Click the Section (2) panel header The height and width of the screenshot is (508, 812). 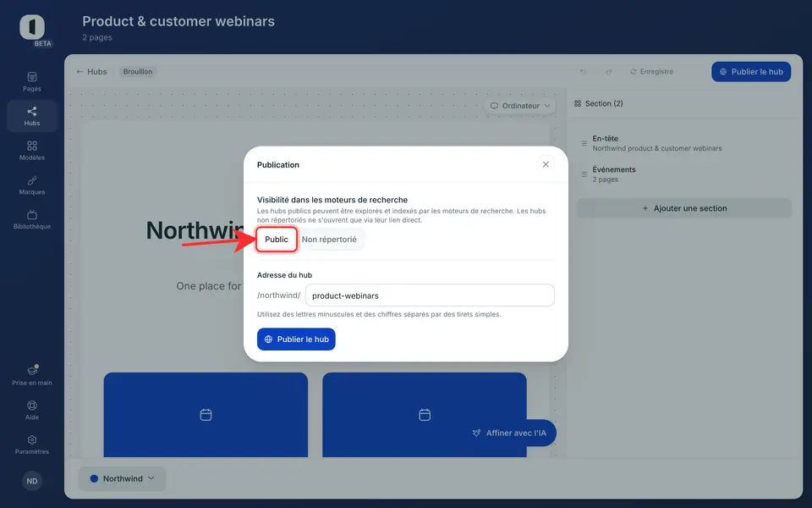(x=599, y=103)
